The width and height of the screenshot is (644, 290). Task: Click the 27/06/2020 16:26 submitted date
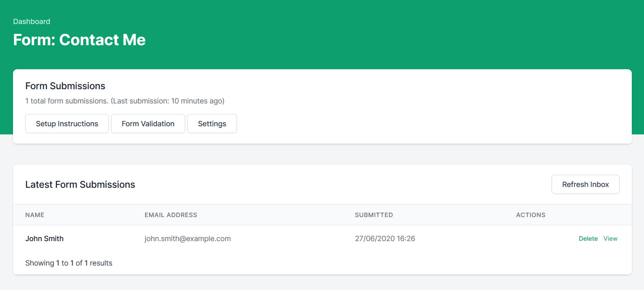coord(385,239)
